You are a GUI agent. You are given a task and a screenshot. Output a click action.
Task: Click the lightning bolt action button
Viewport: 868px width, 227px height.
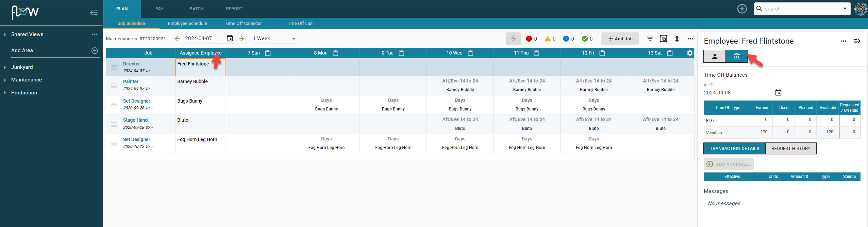click(x=513, y=39)
